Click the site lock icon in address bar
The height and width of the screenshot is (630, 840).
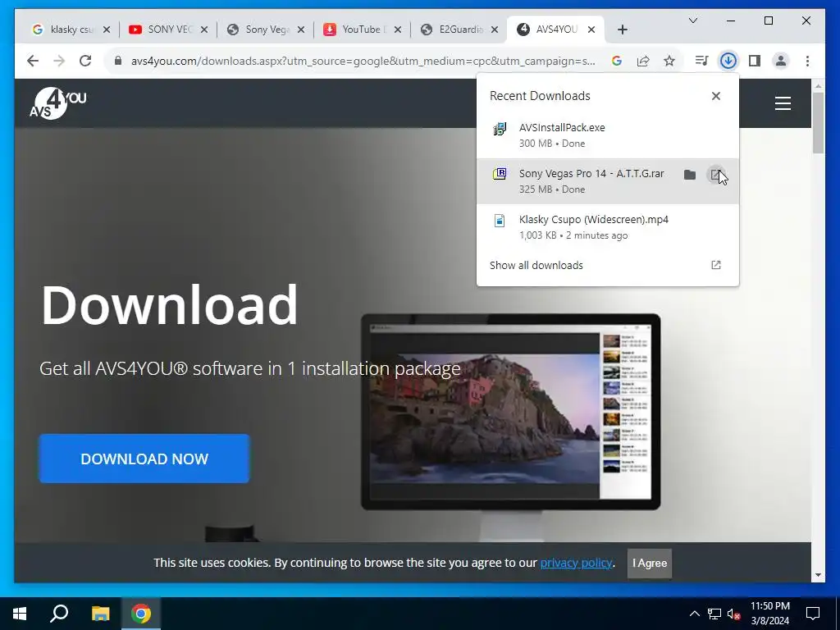click(x=118, y=61)
